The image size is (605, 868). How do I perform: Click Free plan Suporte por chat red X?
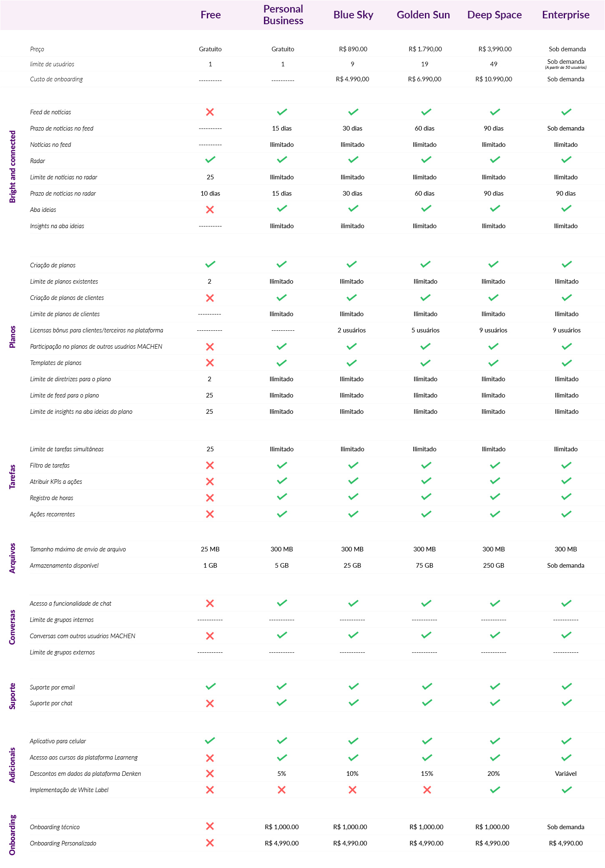click(210, 703)
